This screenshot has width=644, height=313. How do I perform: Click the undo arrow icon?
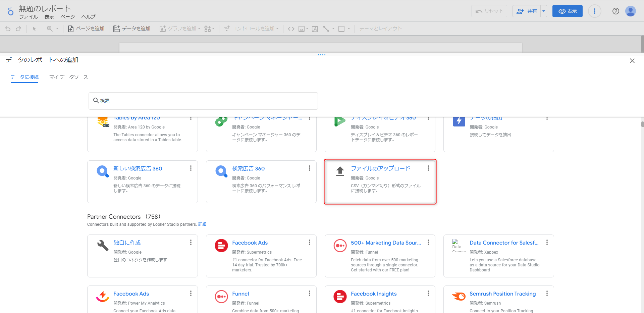click(x=8, y=29)
